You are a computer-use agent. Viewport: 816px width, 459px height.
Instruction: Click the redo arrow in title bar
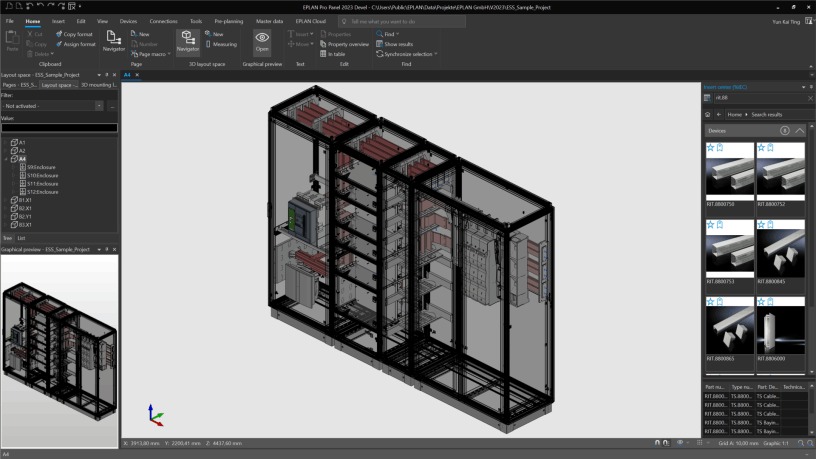point(50,6)
